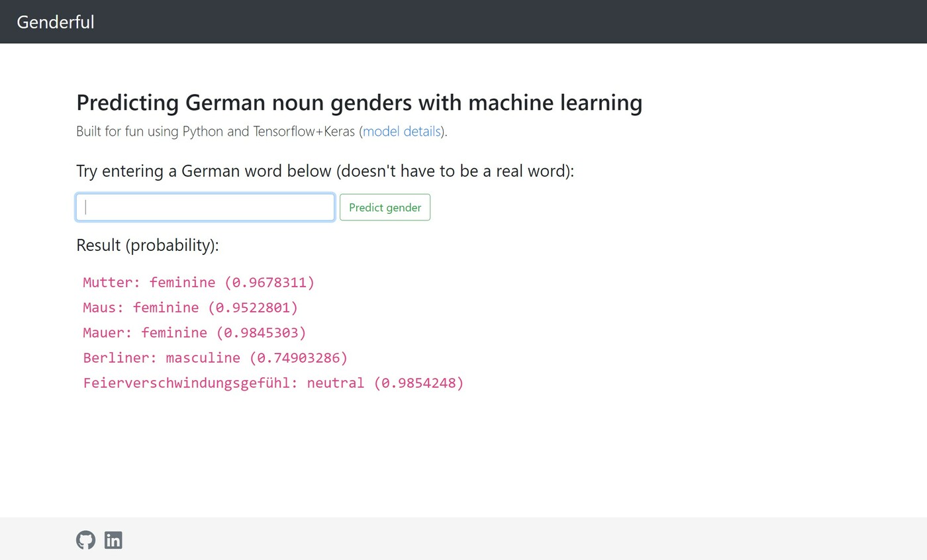The image size is (927, 560).
Task: Open the GitHub profile icon in footer
Action: click(x=85, y=540)
